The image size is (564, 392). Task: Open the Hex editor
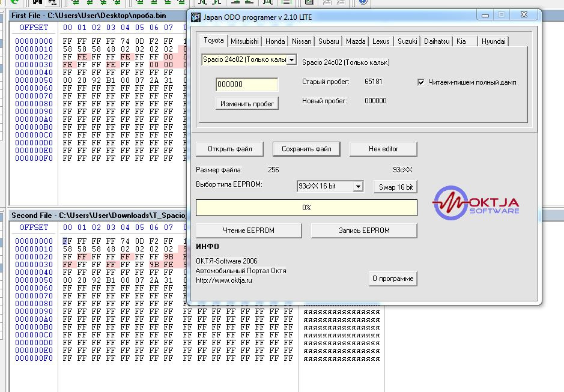pyautogui.click(x=383, y=149)
